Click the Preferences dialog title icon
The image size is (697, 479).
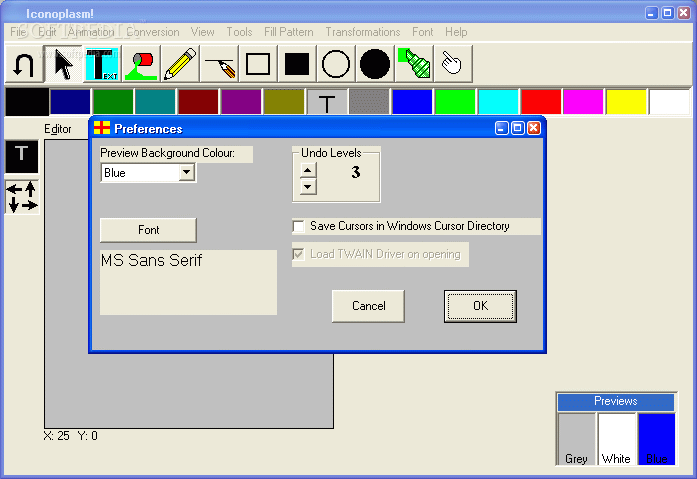click(102, 128)
